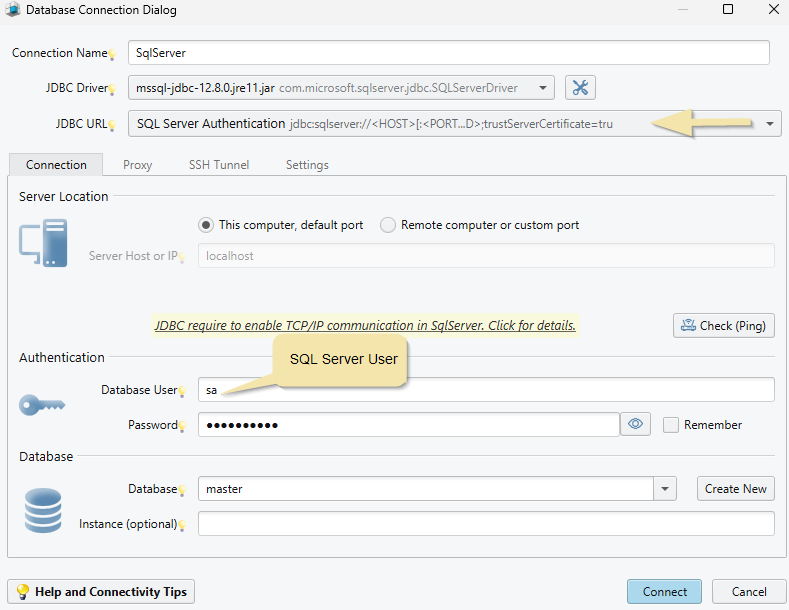Select 'Remote computer or custom port' option

[x=388, y=225]
